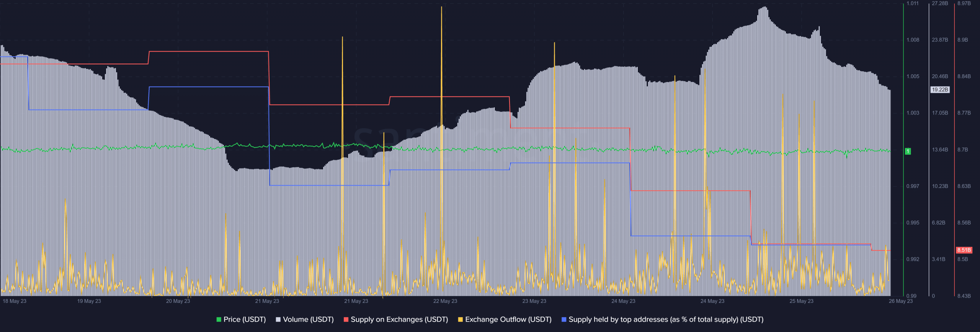This screenshot has width=980, height=332.
Task: Toggle the Volume (USDT) legend item
Action: click(x=305, y=319)
